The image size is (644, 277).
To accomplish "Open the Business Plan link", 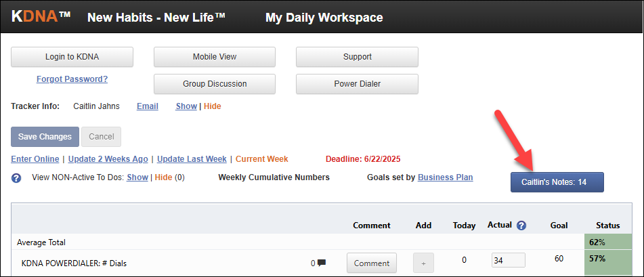I will (445, 177).
